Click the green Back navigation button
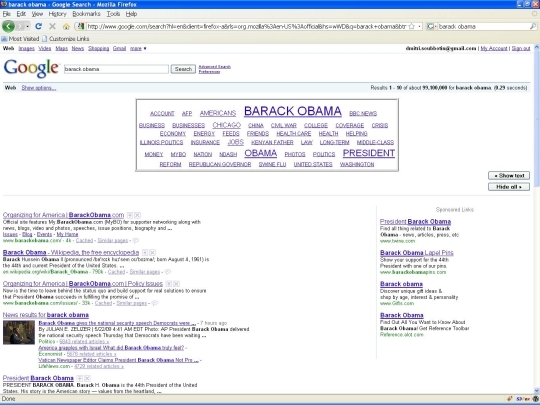 pos(8,26)
